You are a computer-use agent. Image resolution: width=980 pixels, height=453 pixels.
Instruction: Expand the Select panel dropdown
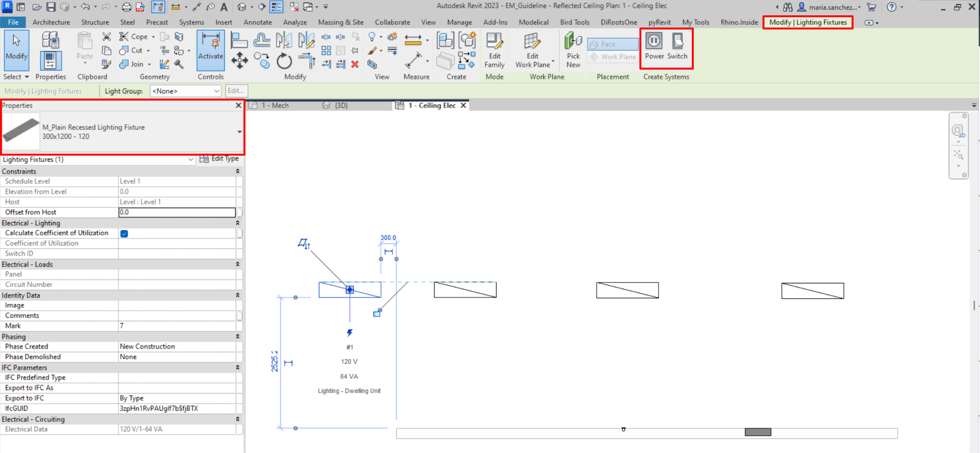click(x=16, y=77)
